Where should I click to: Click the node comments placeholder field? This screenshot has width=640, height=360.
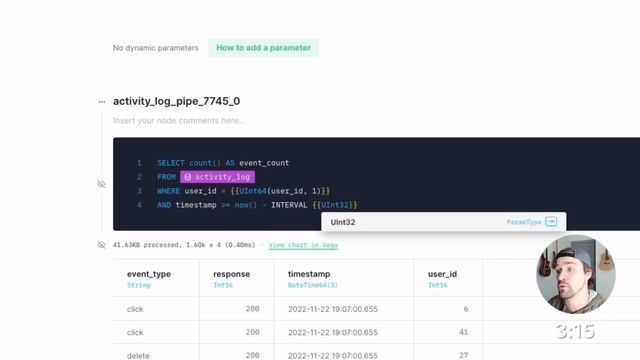click(x=179, y=121)
